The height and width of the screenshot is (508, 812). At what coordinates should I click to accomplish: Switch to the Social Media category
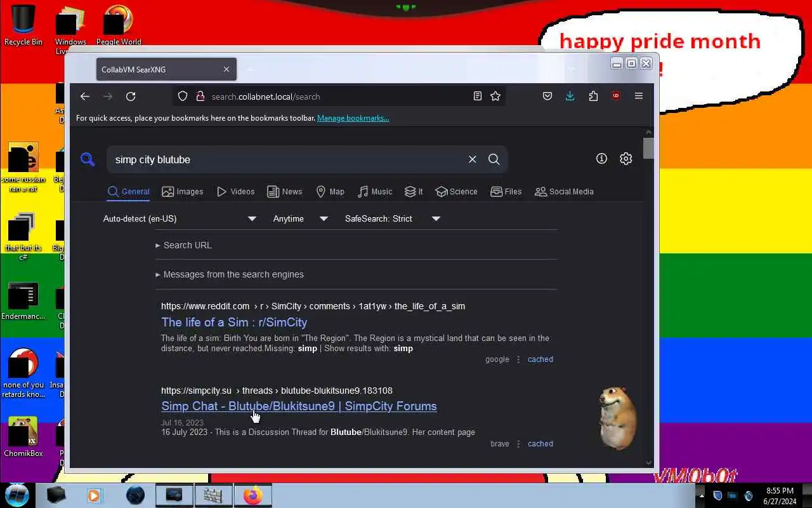coord(564,192)
